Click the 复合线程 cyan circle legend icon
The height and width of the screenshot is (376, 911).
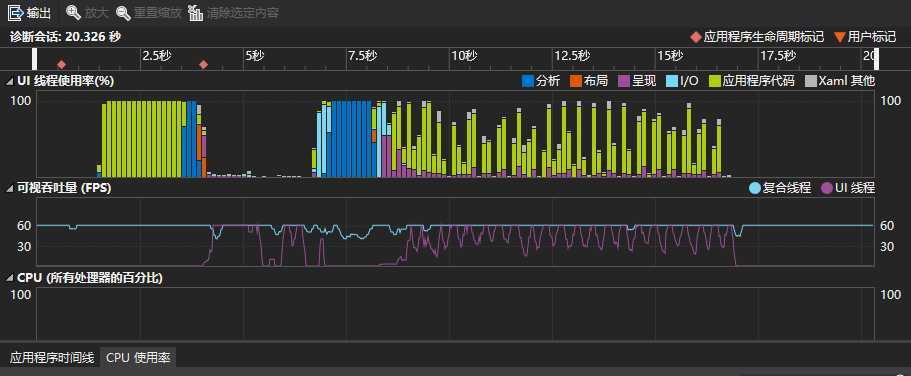[x=755, y=188]
